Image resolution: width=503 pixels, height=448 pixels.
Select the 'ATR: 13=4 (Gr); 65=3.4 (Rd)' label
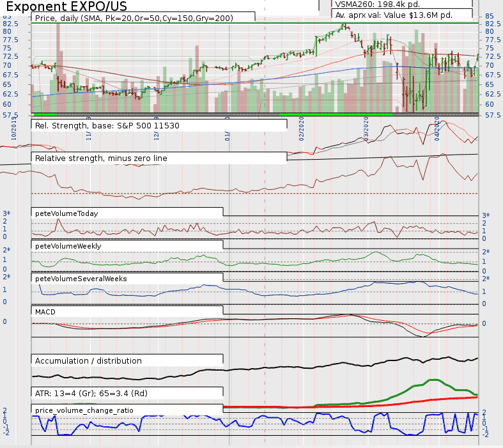click(91, 394)
